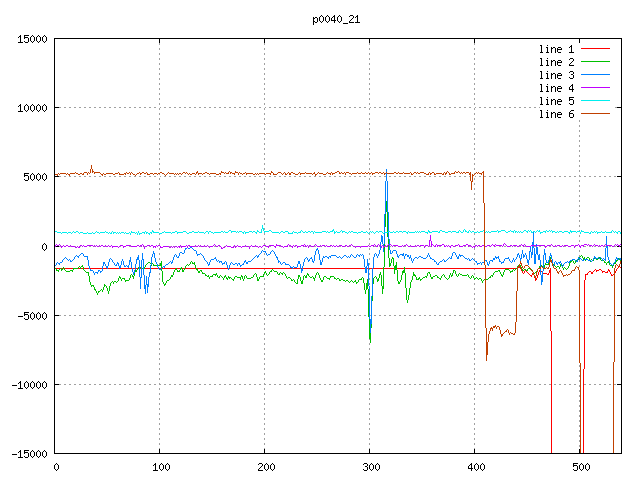Click the green line 2 legend sample
This screenshot has height=480, width=640.
594,62
